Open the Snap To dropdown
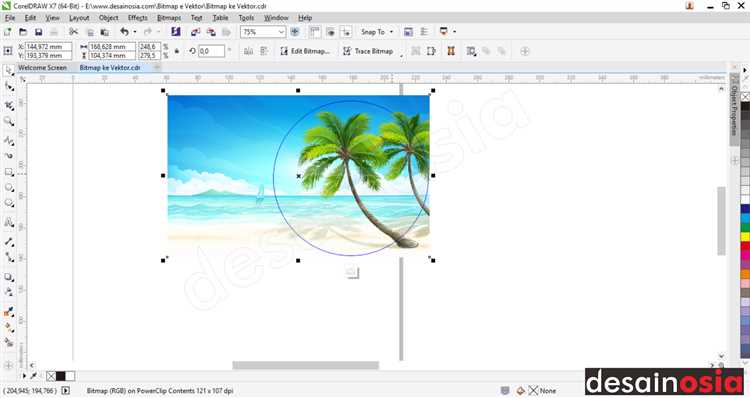The image size is (750, 398). click(377, 32)
